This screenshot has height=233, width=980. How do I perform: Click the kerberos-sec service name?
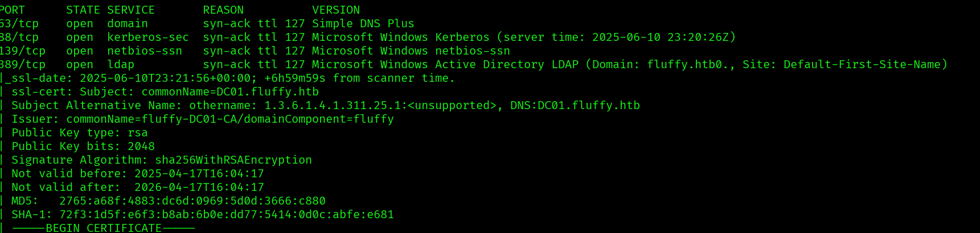(x=148, y=37)
